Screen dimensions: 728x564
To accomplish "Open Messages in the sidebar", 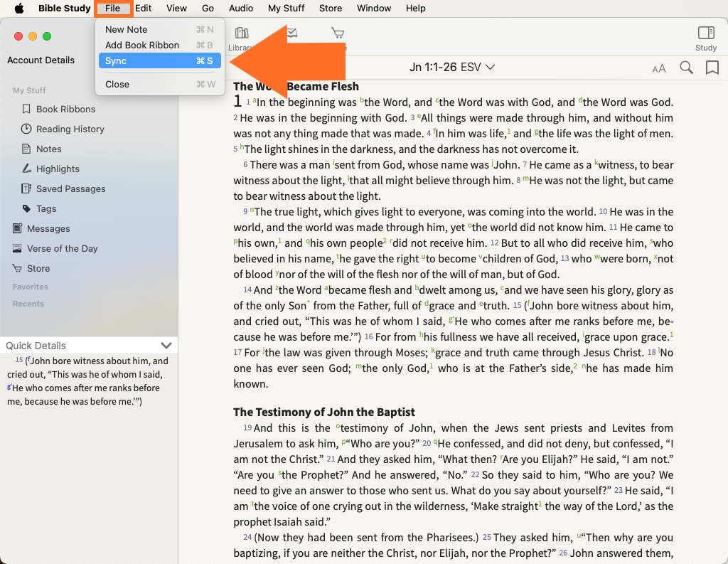I will 48,229.
